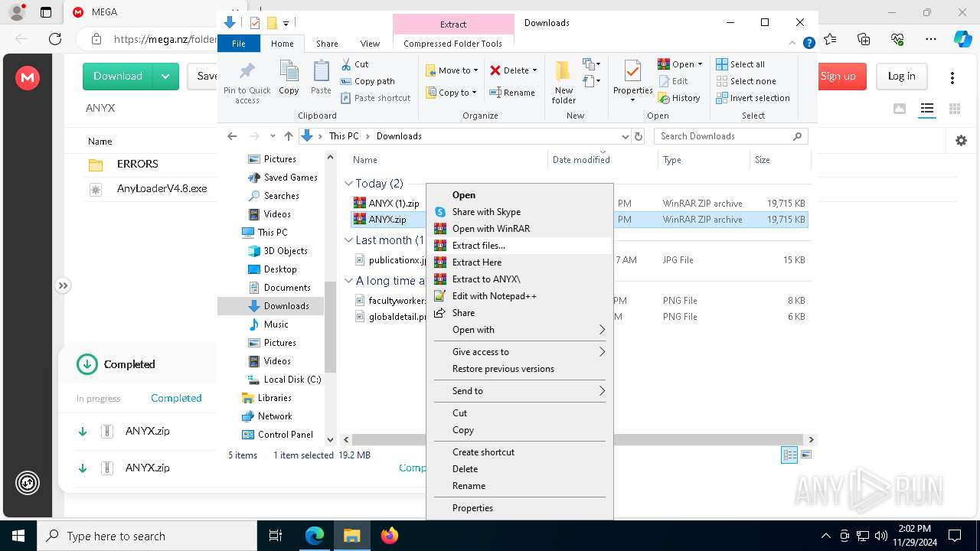Click Edit in the ribbon Open group
Screen dimensions: 980x551
tap(673, 81)
